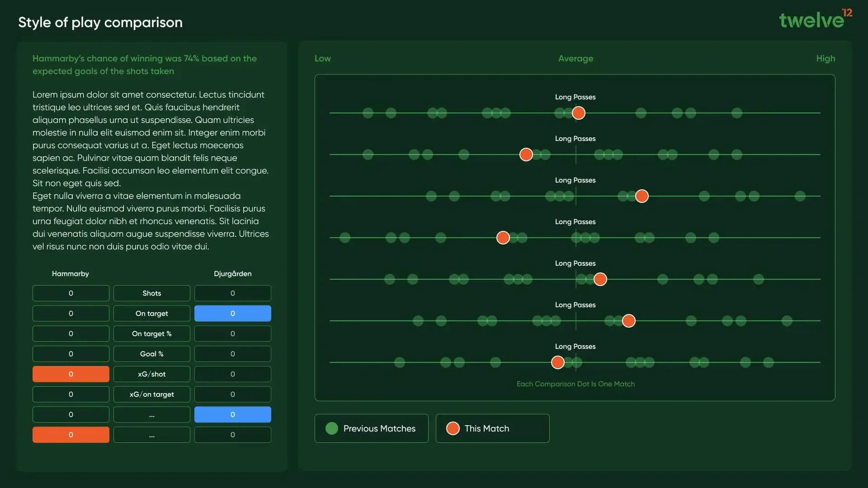The height and width of the screenshot is (488, 868).
Task: Click the Djurgården column header
Action: click(x=232, y=274)
